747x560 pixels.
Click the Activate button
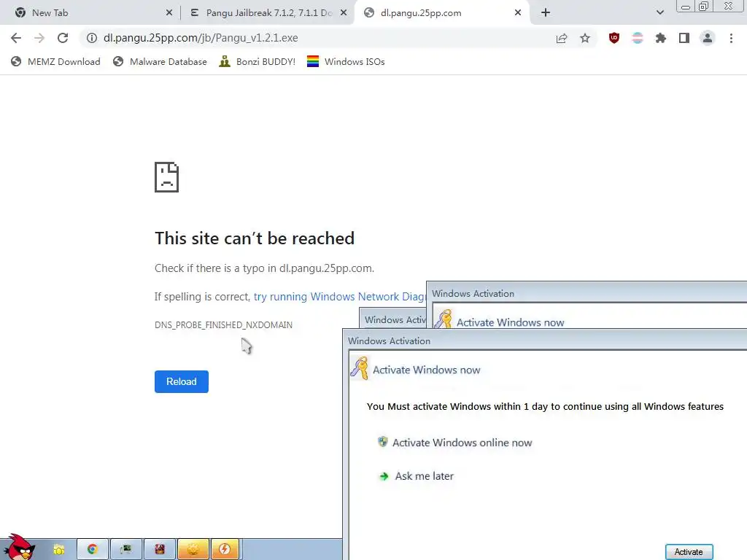[689, 551]
